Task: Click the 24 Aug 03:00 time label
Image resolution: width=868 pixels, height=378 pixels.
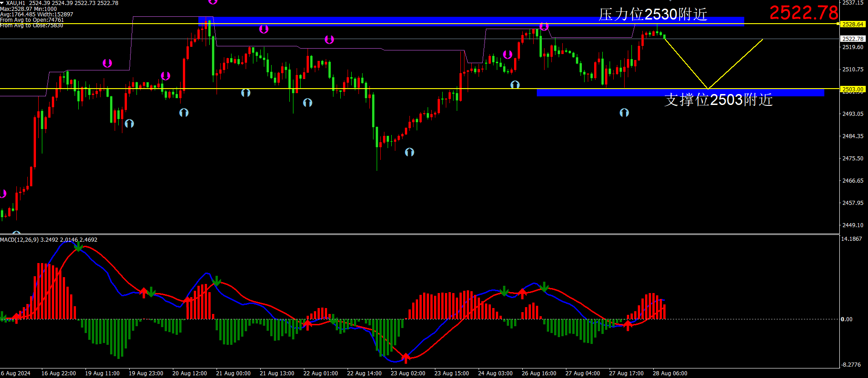Action: (495, 373)
